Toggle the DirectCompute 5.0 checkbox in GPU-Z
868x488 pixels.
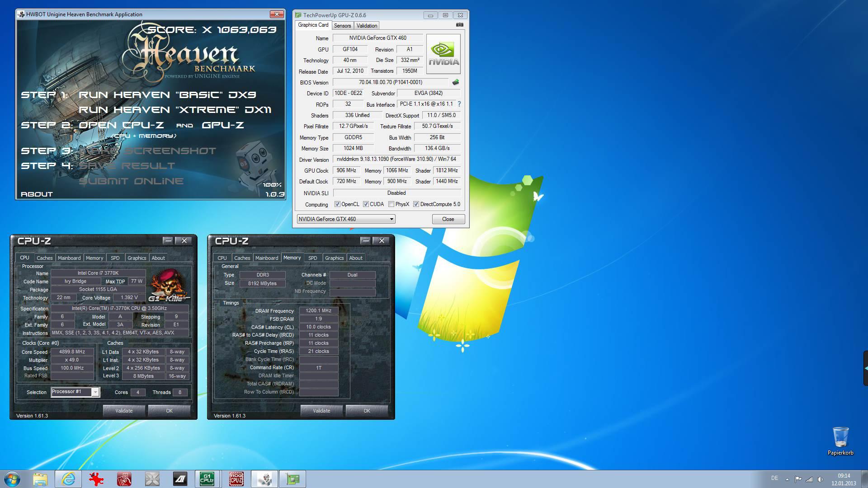(x=416, y=204)
